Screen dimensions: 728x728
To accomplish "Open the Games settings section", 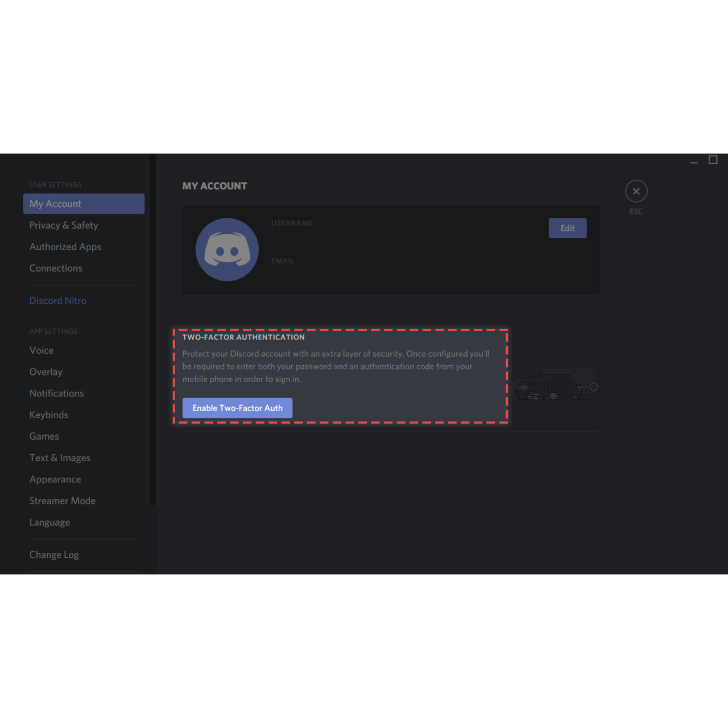I will [x=44, y=436].
